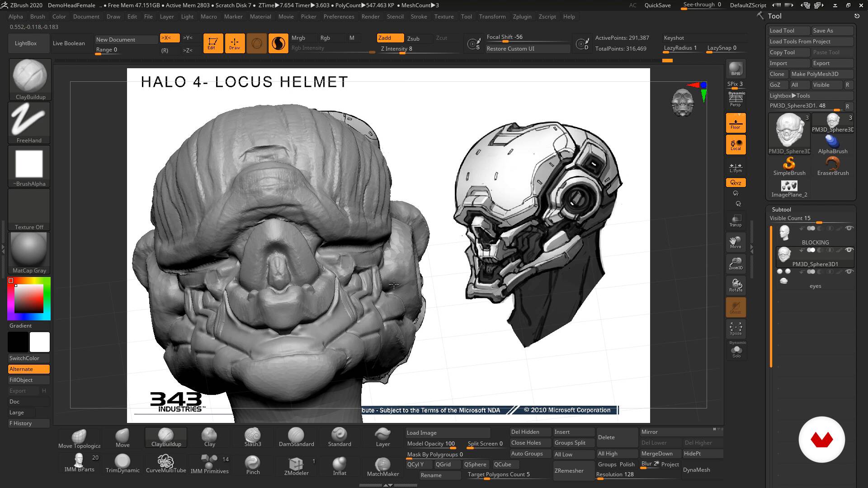
Task: Click the Xpose icon
Action: click(x=736, y=328)
